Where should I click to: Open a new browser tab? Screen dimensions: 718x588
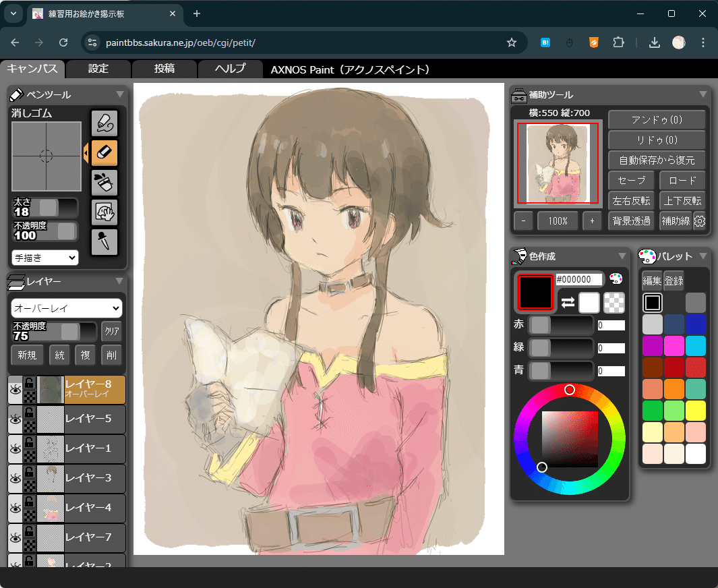197,13
